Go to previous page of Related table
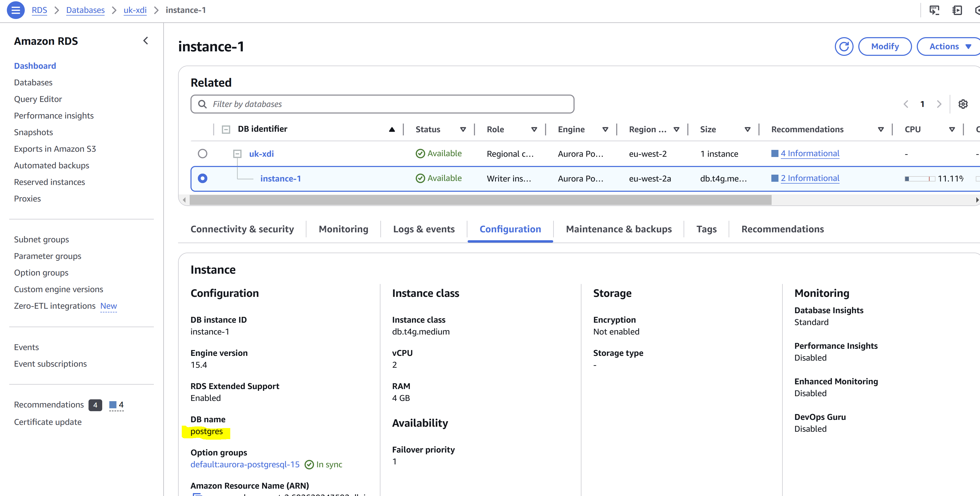Viewport: 980px width, 496px height. [906, 104]
